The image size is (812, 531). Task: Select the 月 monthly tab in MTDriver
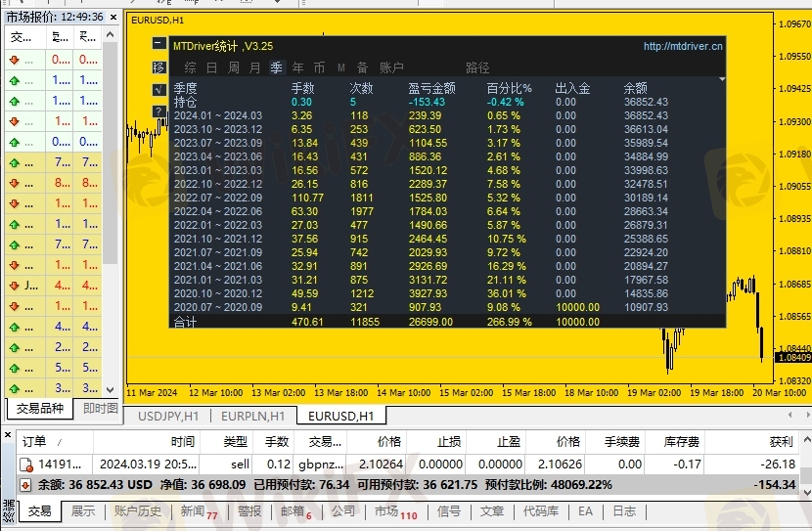point(254,67)
